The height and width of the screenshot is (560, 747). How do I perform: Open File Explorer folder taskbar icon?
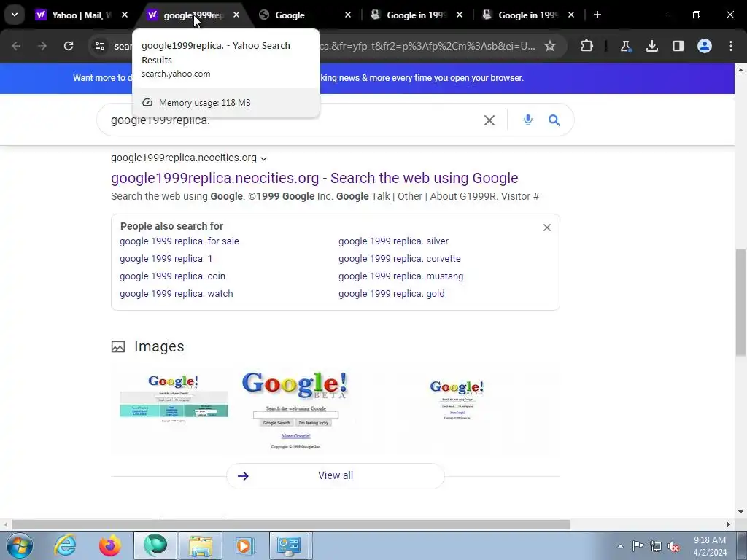click(x=200, y=545)
